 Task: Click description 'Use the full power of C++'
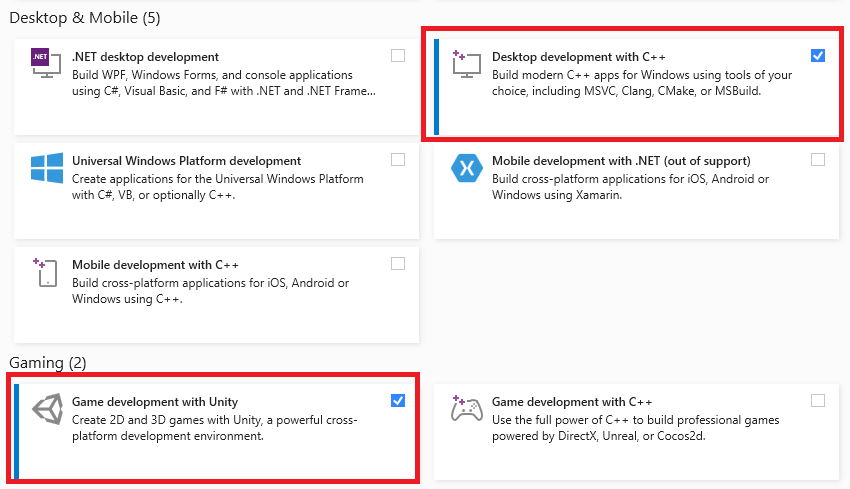pyautogui.click(x=635, y=428)
